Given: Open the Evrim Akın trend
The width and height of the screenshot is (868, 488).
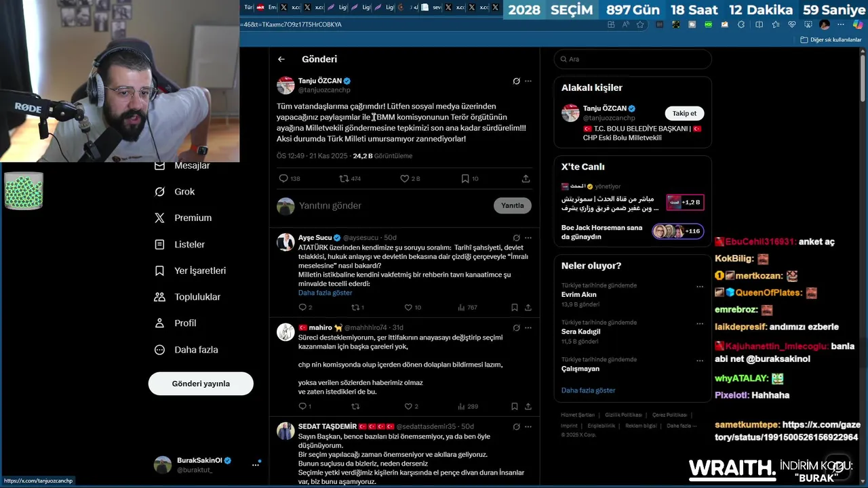Looking at the screenshot, I should 578,295.
